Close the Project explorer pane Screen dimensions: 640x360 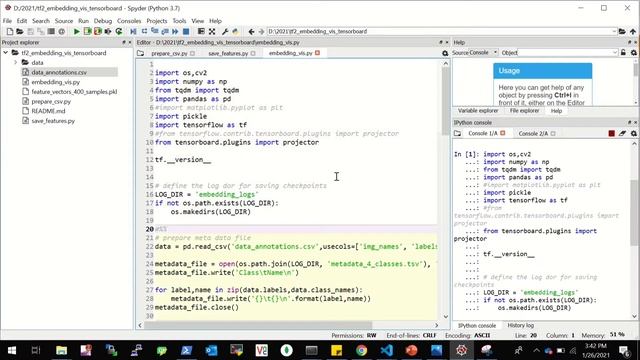[130, 42]
